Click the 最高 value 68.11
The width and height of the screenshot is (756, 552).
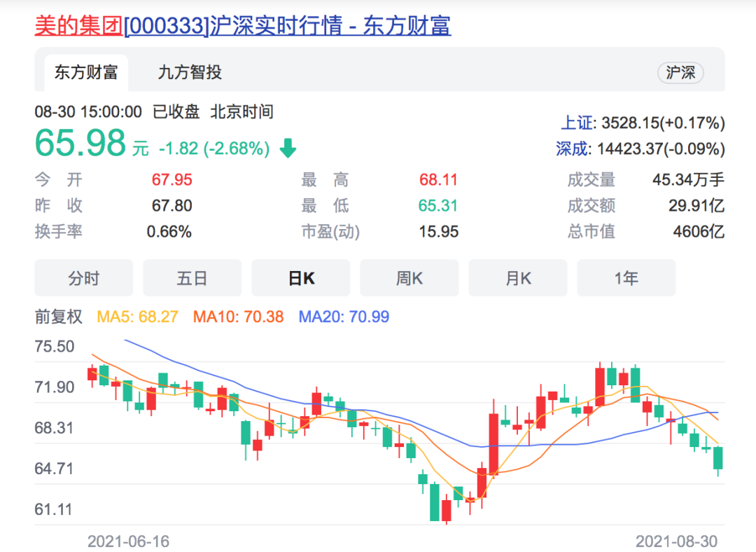pyautogui.click(x=437, y=179)
